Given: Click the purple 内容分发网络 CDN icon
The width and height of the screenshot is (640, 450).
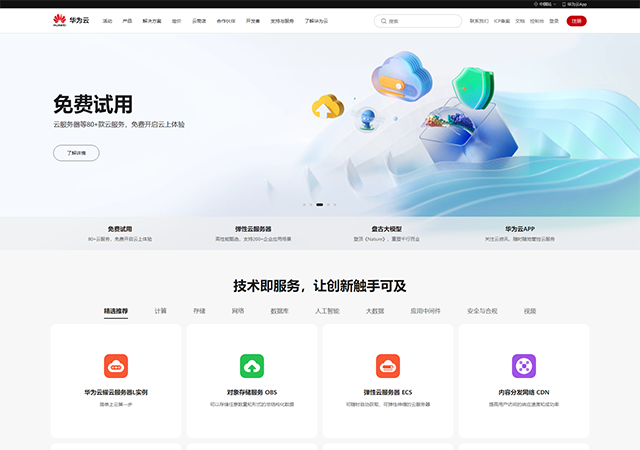Looking at the screenshot, I should coord(524,365).
